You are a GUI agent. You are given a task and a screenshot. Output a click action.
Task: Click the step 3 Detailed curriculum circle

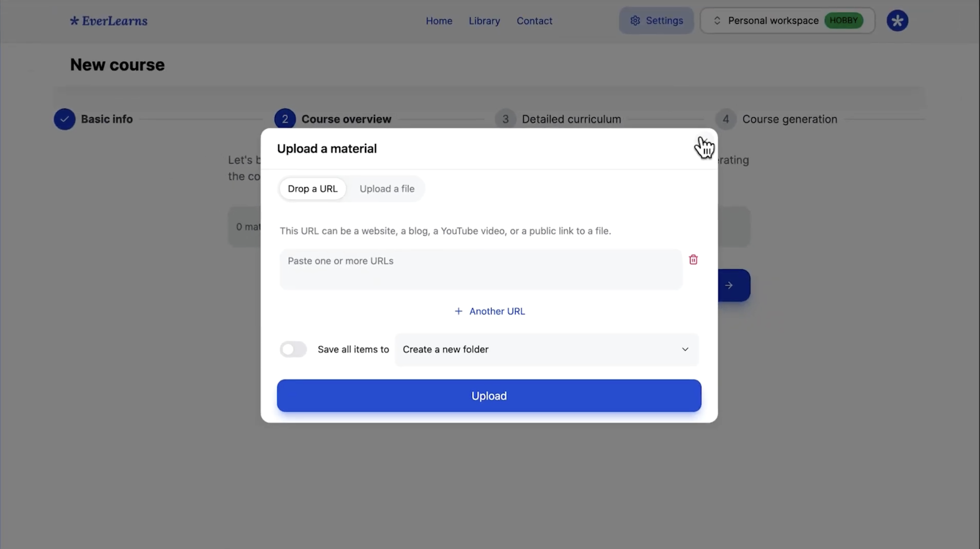point(505,119)
